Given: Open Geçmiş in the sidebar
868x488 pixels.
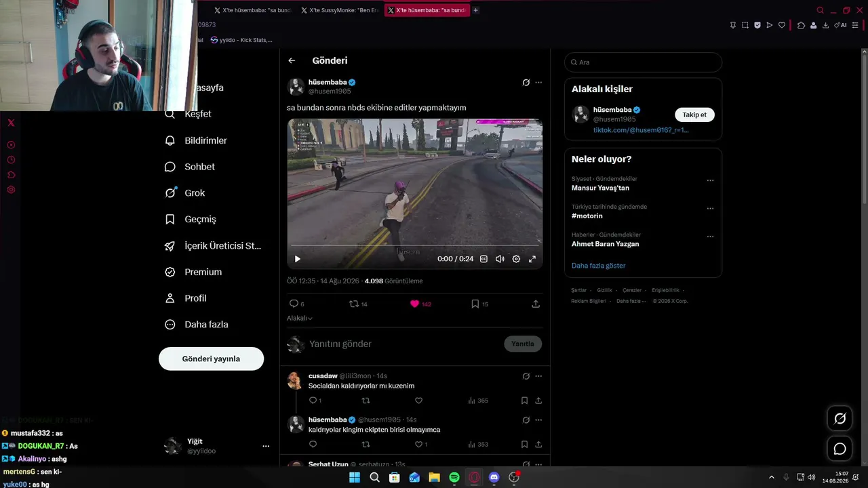Looking at the screenshot, I should click(x=190, y=220).
